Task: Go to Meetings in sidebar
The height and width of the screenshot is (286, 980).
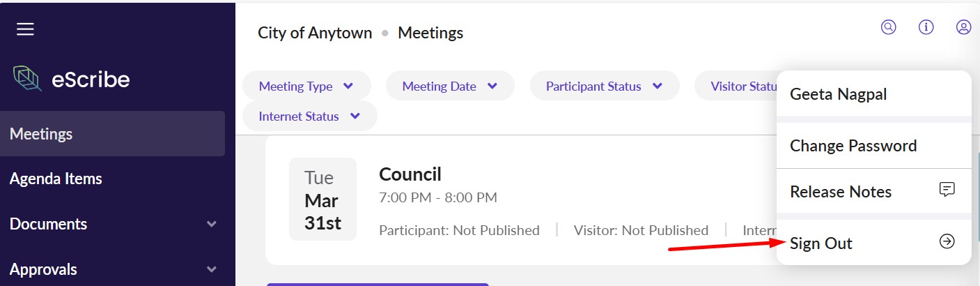Action: click(42, 133)
